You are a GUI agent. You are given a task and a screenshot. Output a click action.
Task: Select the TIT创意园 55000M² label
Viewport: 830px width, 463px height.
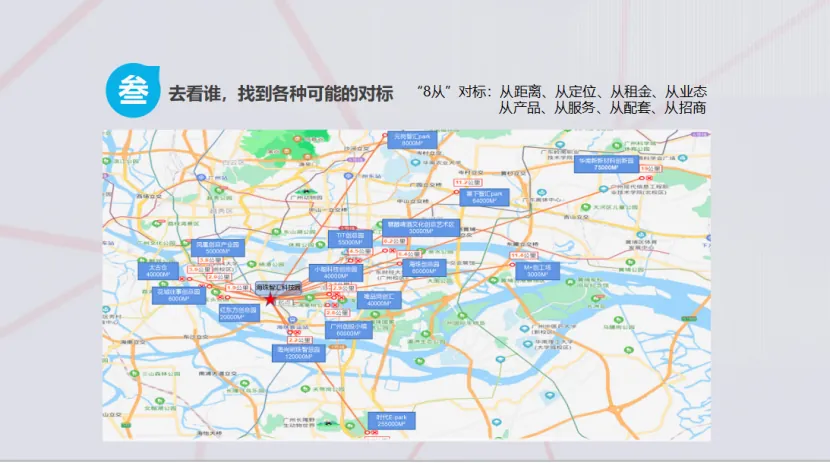(350, 239)
